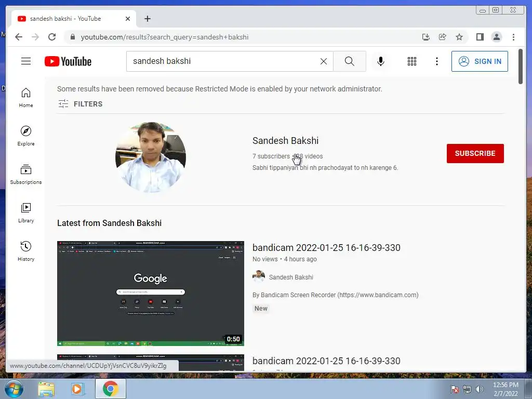This screenshot has width=532, height=399.
Task: Click the small uploader avatar under video
Action: point(259,277)
